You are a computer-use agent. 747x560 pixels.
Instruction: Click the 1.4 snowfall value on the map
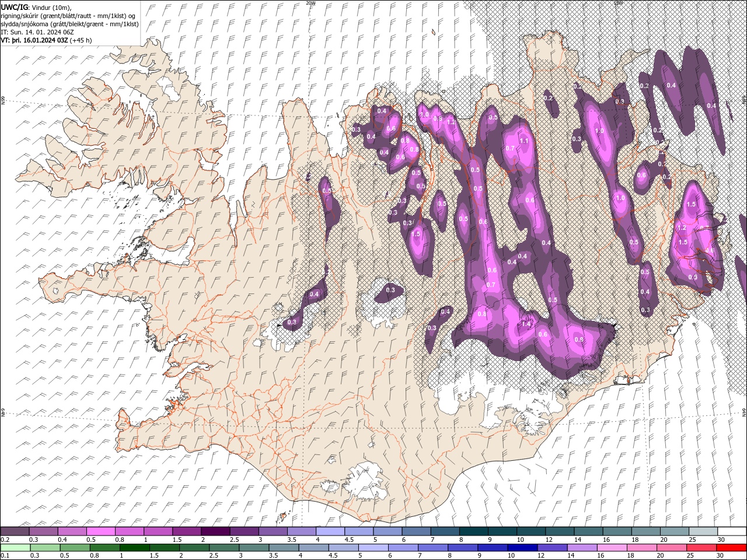tap(526, 324)
